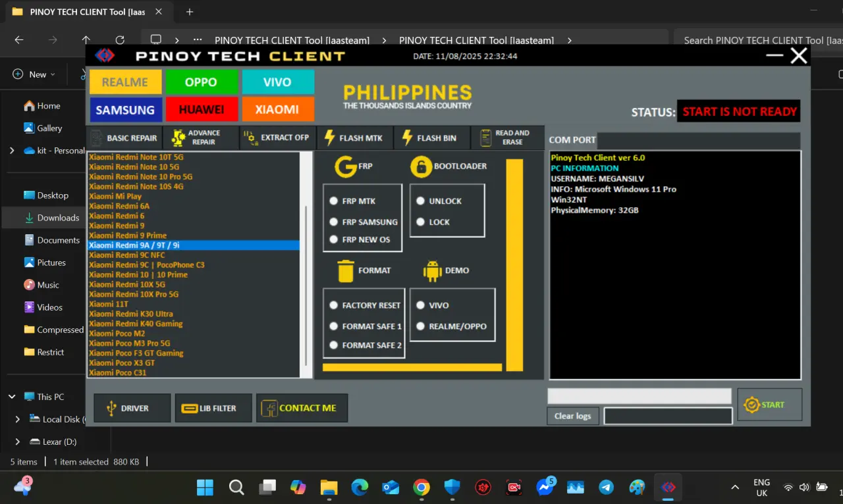The width and height of the screenshot is (843, 504).
Task: Select the SAMSUNG brand button
Action: [x=125, y=110]
